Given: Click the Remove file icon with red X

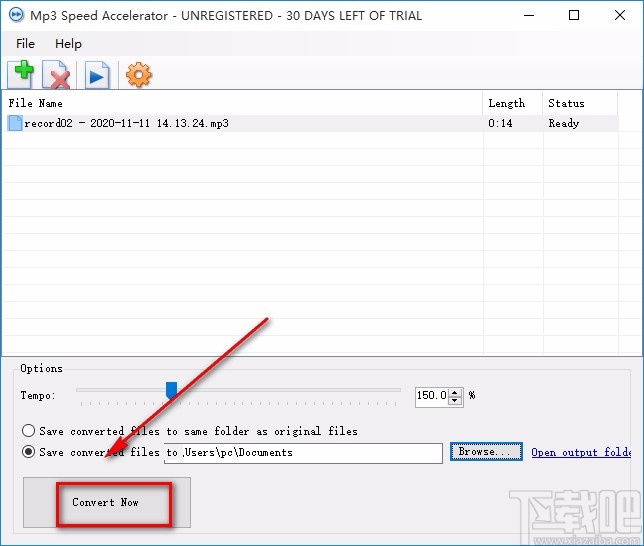Looking at the screenshot, I should click(x=57, y=74).
